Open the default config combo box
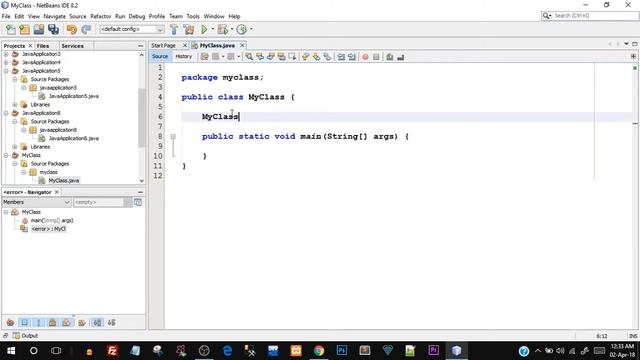 click(132, 29)
